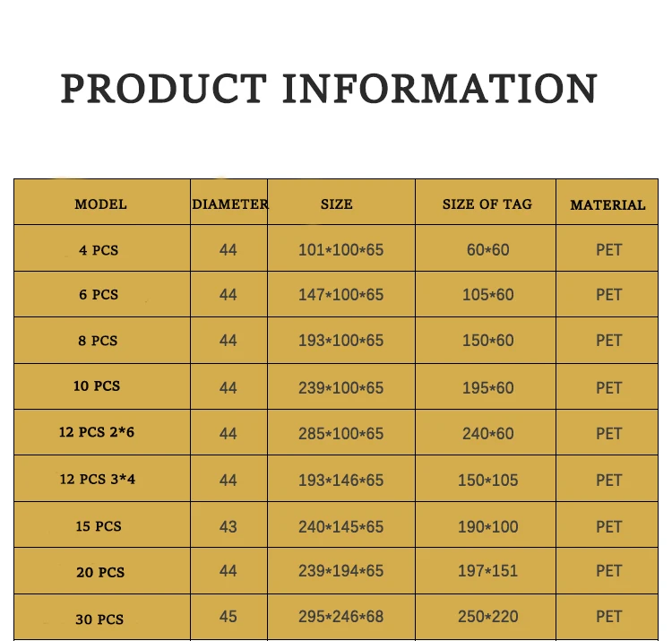Select the 295*246*68 size value

(340, 617)
